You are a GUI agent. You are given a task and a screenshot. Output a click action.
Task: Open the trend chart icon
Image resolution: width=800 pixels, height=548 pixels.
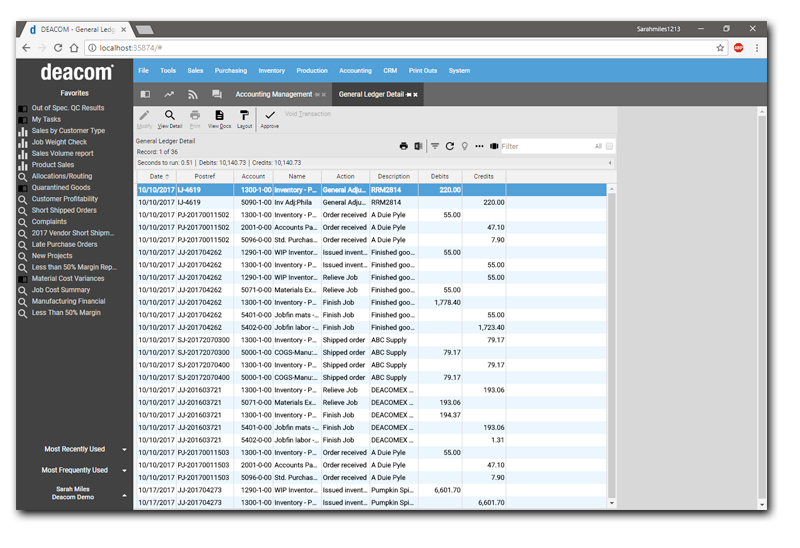(x=169, y=94)
